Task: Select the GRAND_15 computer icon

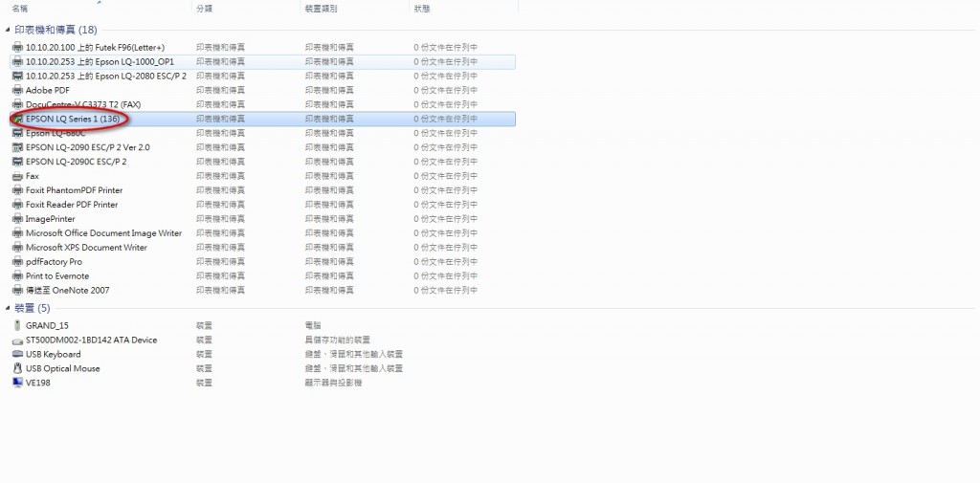Action: [x=17, y=325]
